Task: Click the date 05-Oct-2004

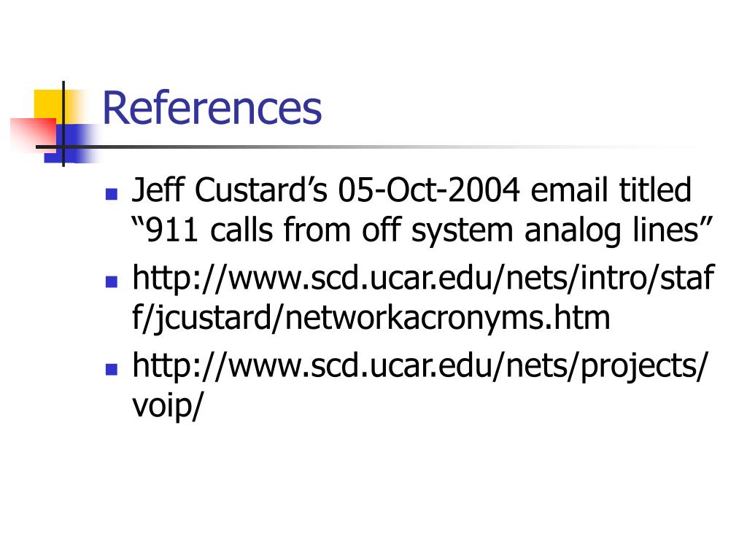Action: pos(428,190)
